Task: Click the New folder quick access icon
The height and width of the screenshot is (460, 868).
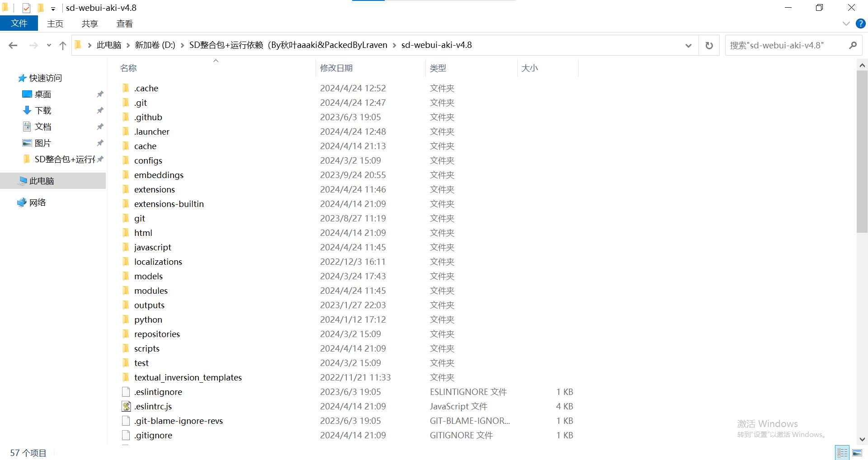Action: tap(41, 8)
